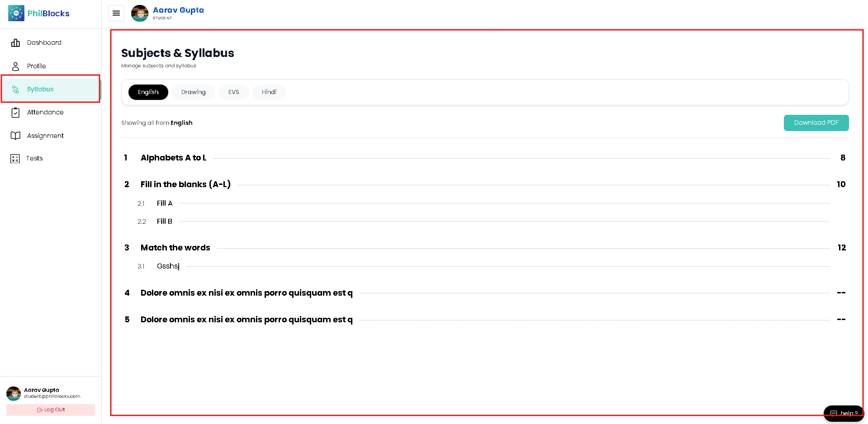The image size is (868, 424).
Task: Open subtopic Gsshsj
Action: tap(168, 266)
